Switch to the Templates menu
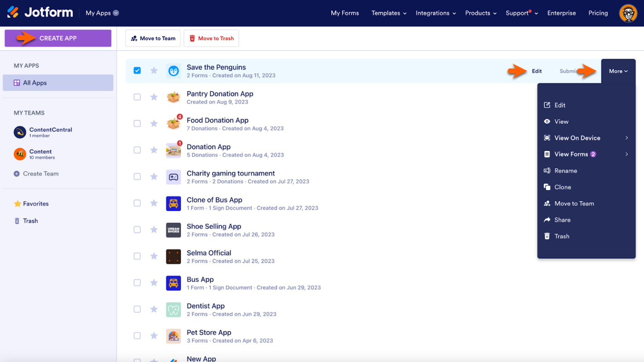 coord(386,13)
